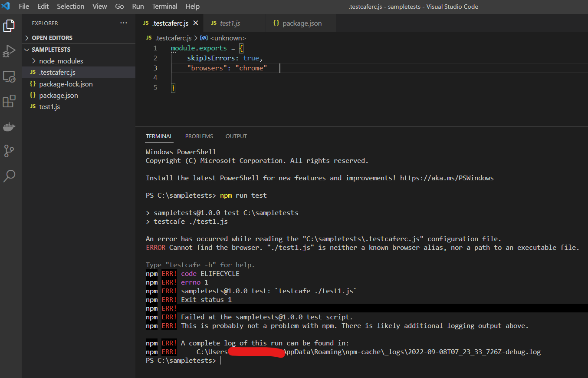
Task: Click the "chrome" string in the editor
Action: tap(251, 68)
